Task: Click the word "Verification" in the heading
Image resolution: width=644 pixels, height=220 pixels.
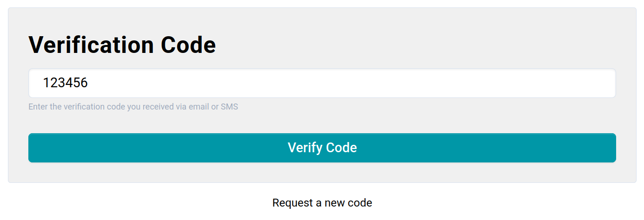Action: (91, 45)
